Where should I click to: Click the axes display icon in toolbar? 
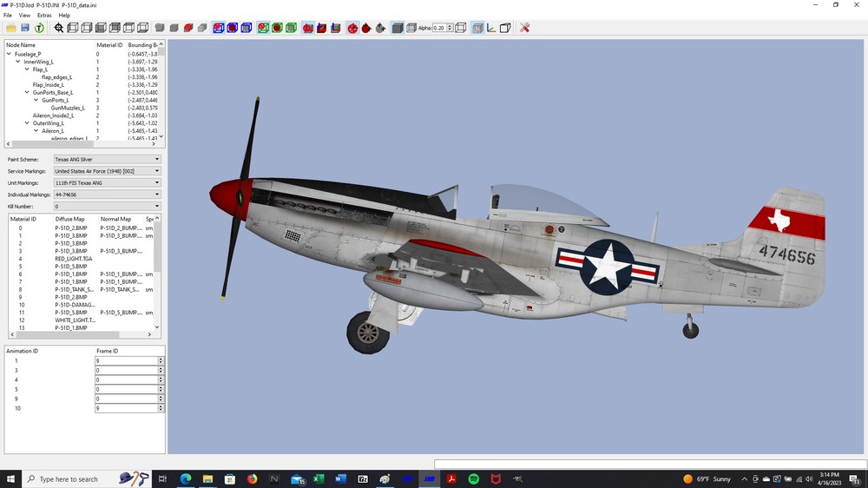(491, 28)
